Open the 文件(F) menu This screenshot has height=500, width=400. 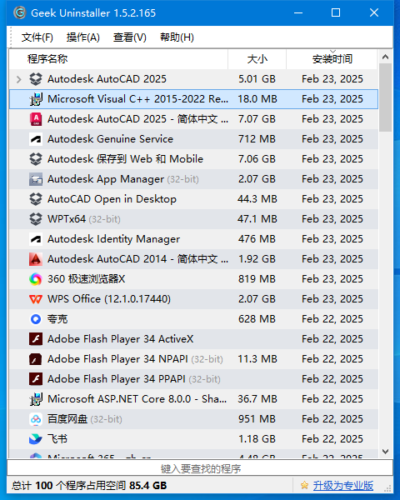37,37
